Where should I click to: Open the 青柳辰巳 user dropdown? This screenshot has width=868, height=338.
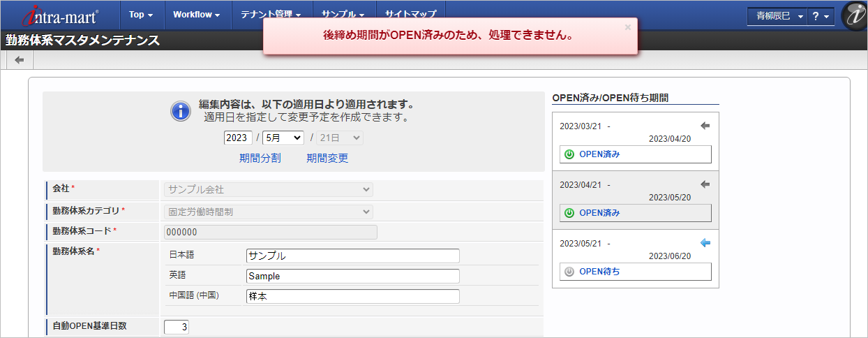pyautogui.click(x=777, y=16)
